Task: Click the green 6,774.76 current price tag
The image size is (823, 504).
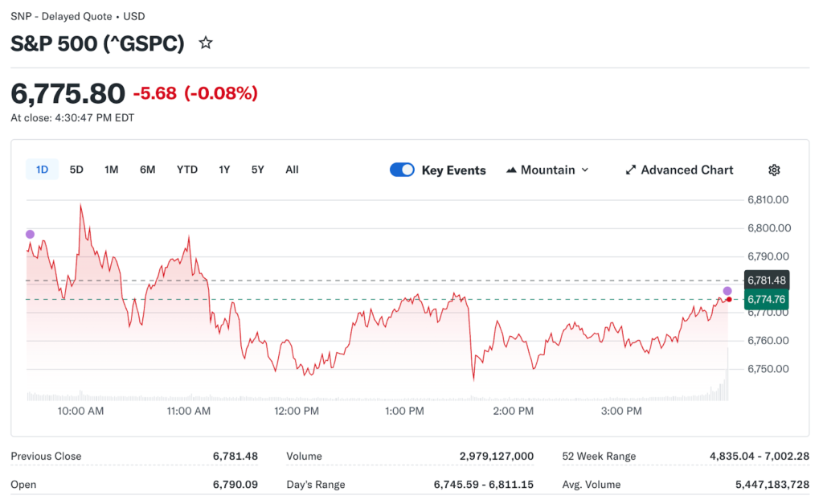Action: point(766,300)
